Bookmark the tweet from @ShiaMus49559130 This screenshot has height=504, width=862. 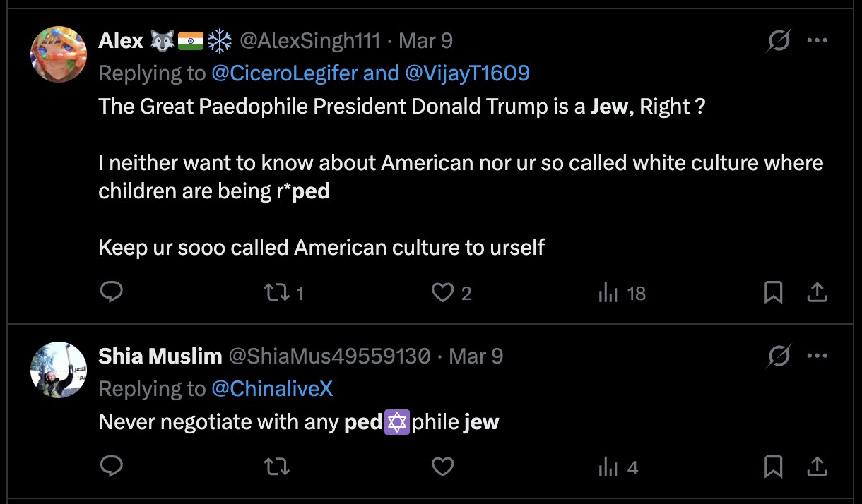point(774,467)
